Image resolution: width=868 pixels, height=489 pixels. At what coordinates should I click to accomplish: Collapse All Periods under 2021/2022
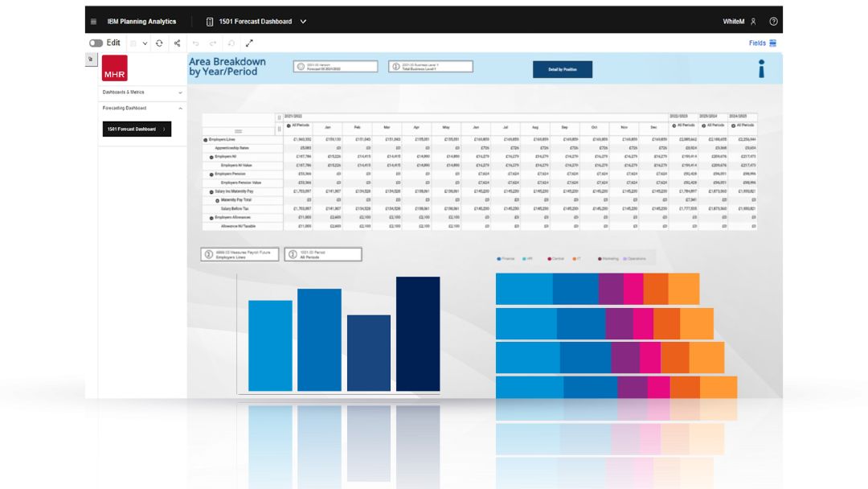(289, 125)
